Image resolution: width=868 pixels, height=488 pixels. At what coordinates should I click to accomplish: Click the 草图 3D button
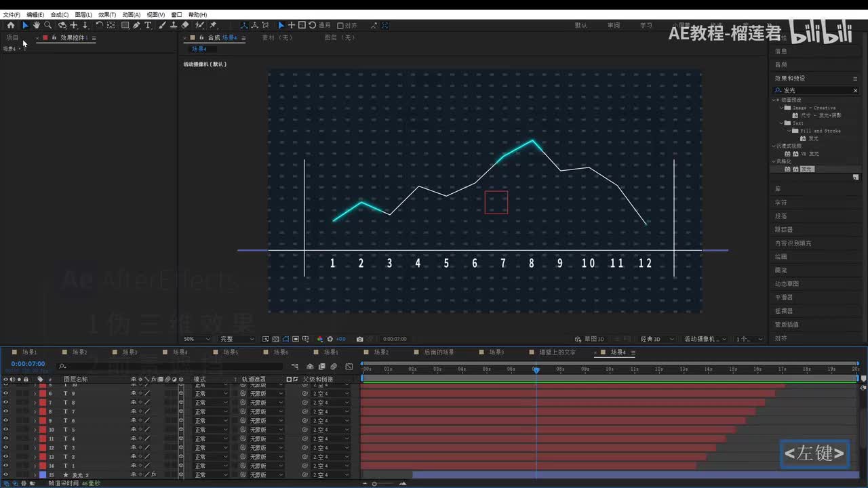click(x=589, y=339)
